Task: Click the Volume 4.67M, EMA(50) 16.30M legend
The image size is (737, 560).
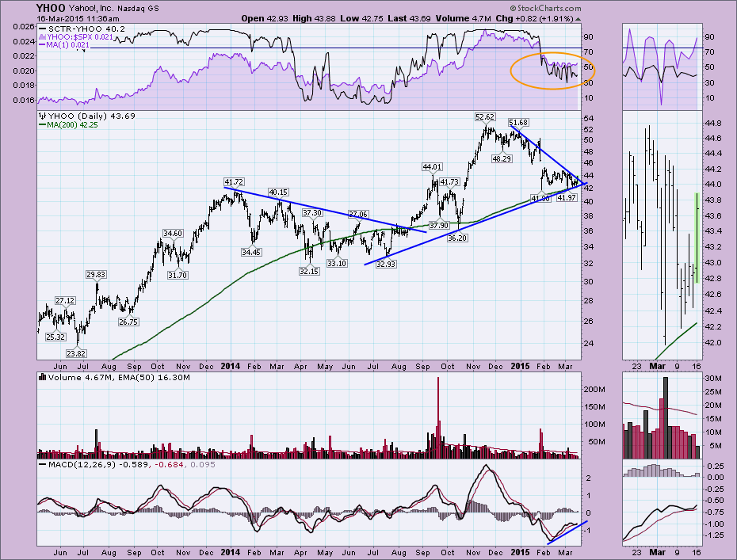Action: coord(119,377)
